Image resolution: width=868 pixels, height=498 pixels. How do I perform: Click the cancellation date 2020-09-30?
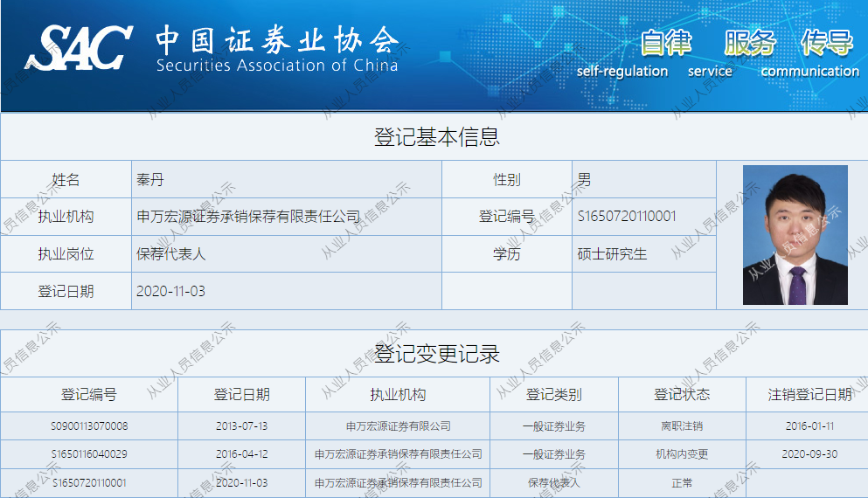(809, 454)
